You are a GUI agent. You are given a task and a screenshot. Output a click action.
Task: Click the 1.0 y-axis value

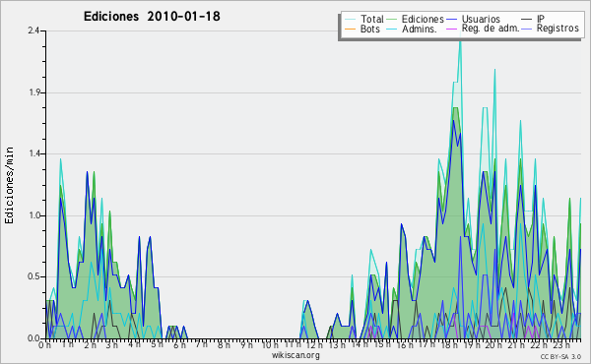point(34,215)
